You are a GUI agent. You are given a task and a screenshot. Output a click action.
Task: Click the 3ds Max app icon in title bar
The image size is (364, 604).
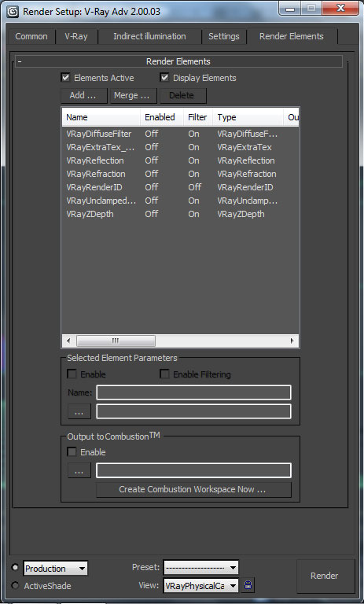(13, 11)
